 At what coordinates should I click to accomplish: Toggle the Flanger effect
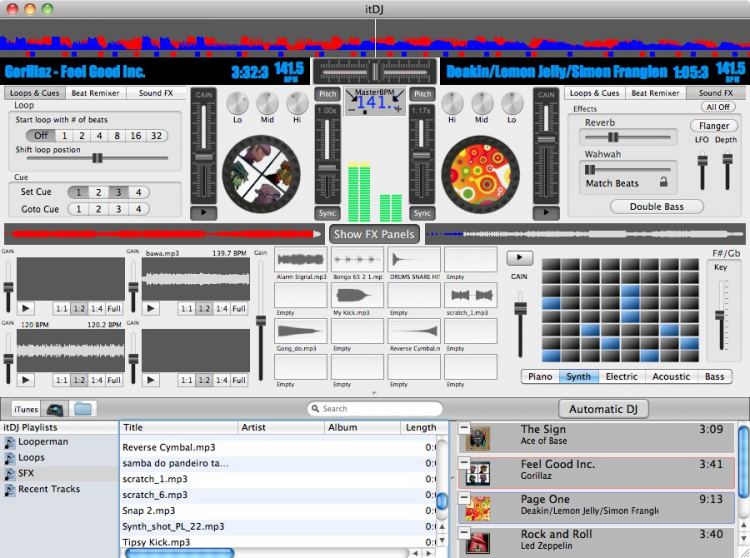pyautogui.click(x=713, y=126)
